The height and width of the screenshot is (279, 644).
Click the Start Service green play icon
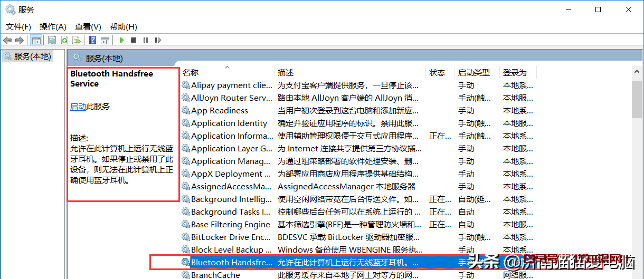pos(122,40)
